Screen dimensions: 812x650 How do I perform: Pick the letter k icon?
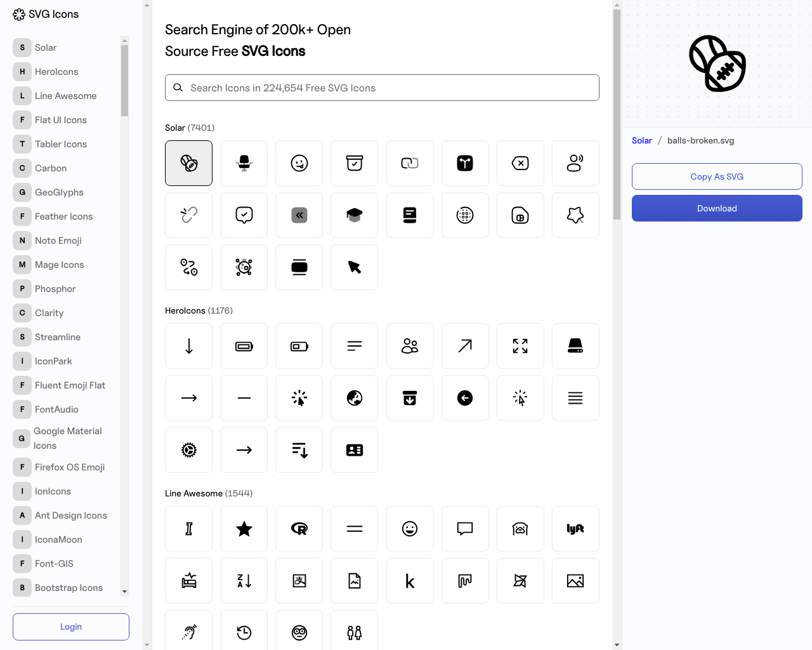(410, 581)
